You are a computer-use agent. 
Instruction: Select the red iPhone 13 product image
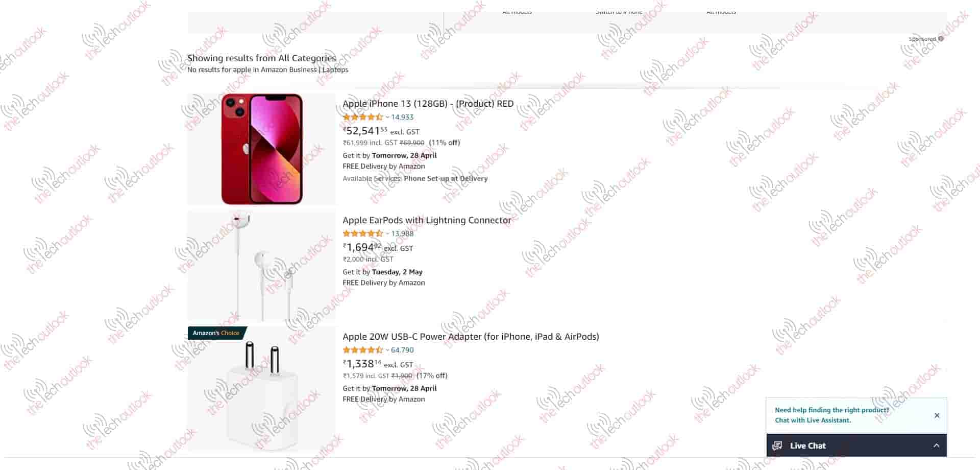[x=262, y=149]
